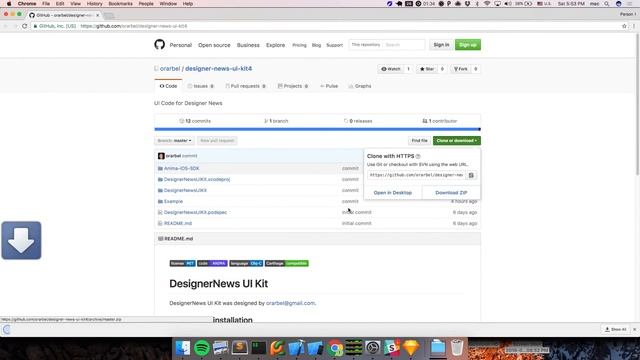Screen dimensions: 640x360
Task: Open the Explore nav link
Action: [276, 45]
